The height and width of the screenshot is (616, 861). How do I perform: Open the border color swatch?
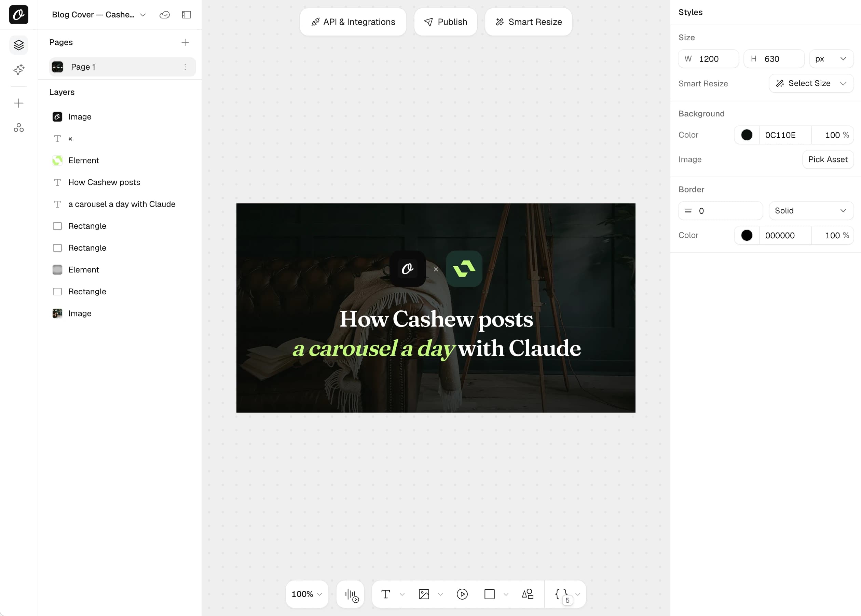tap(747, 235)
